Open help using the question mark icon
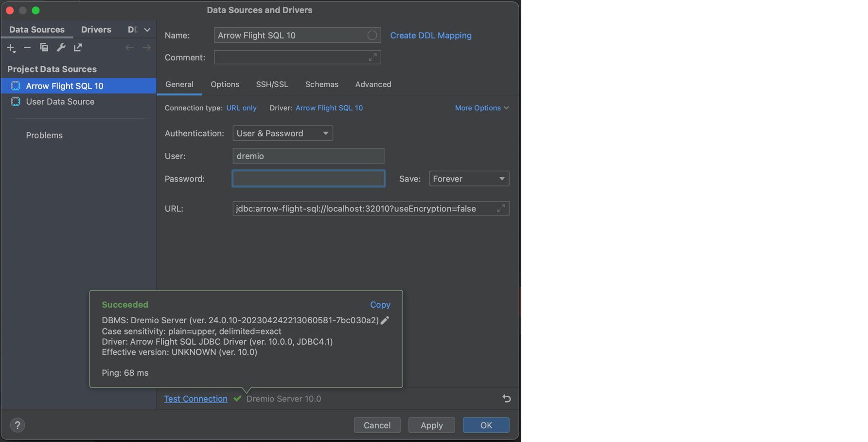Viewport: 868px width, 442px height. (x=17, y=425)
